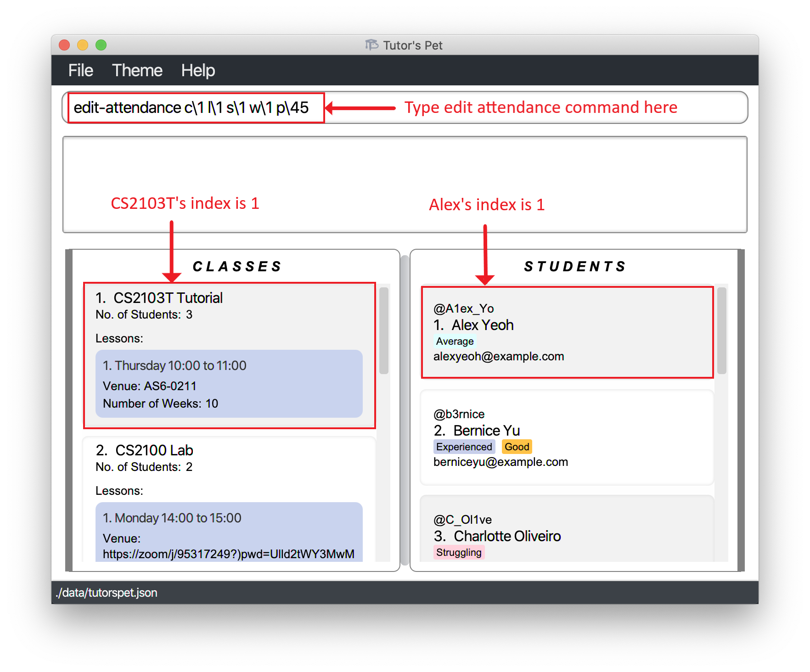Click No. of Students: 3 text
The height and width of the screenshot is (672, 810).
pos(144,314)
